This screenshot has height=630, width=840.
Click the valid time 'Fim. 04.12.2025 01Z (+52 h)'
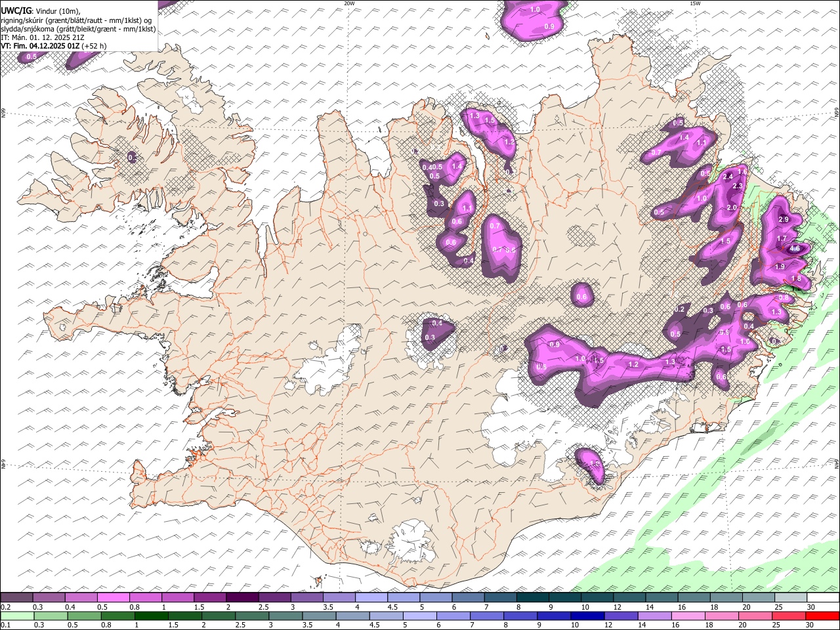(60, 46)
